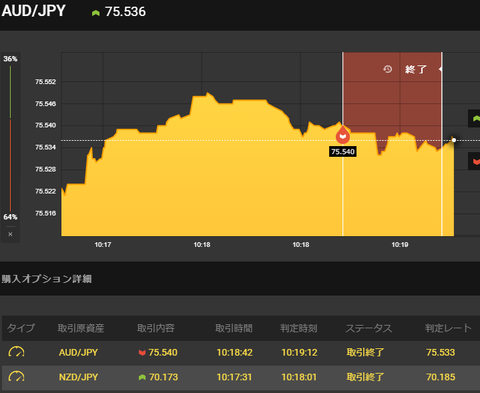Select NZD/JPY asset in trade table
This screenshot has width=480, height=393.
click(x=78, y=377)
